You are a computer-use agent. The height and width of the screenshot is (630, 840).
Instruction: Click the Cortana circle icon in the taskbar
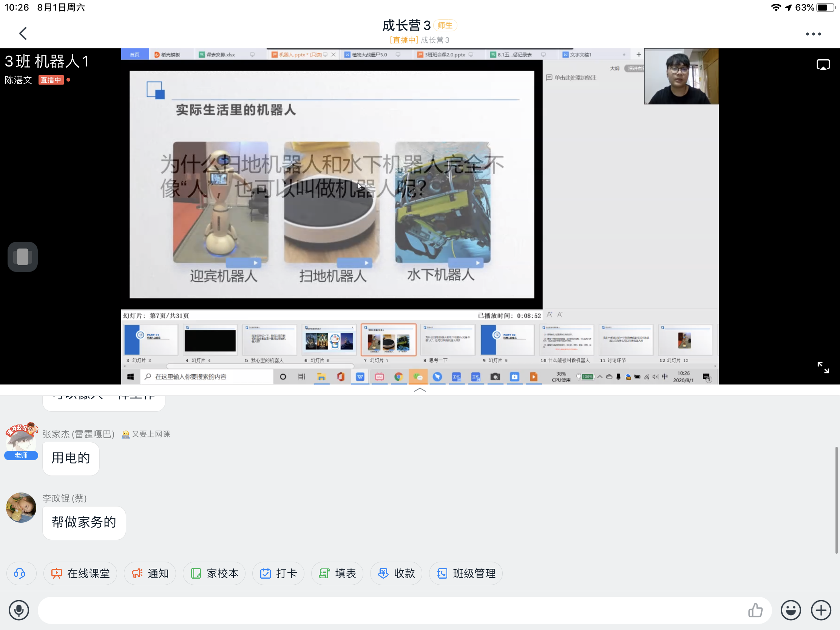tap(283, 377)
